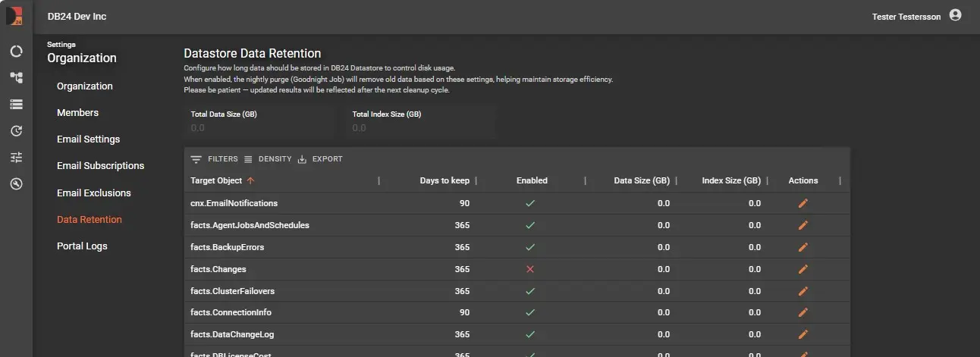Go to the Members settings page
The image size is (980, 357).
(x=77, y=113)
